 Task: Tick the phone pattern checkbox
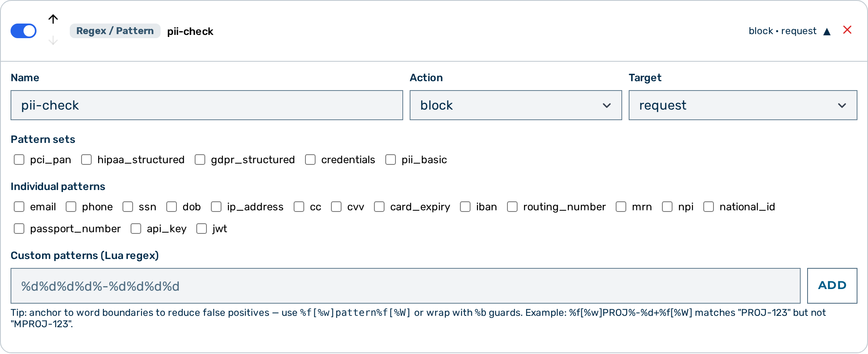click(71, 207)
